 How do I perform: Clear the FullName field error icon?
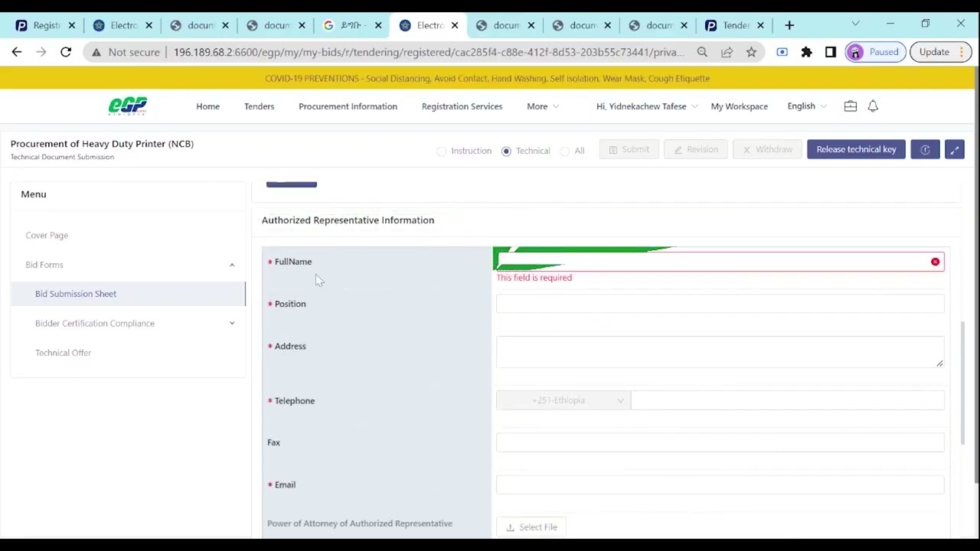935,262
